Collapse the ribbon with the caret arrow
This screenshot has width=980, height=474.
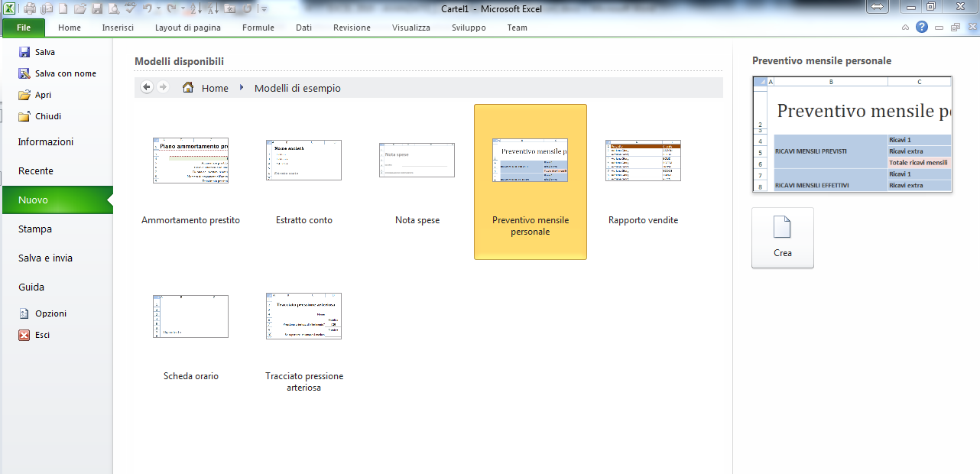(905, 27)
